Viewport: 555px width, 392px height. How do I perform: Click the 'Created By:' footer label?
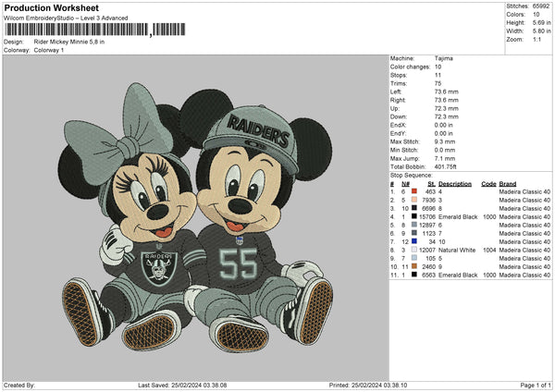point(19,385)
